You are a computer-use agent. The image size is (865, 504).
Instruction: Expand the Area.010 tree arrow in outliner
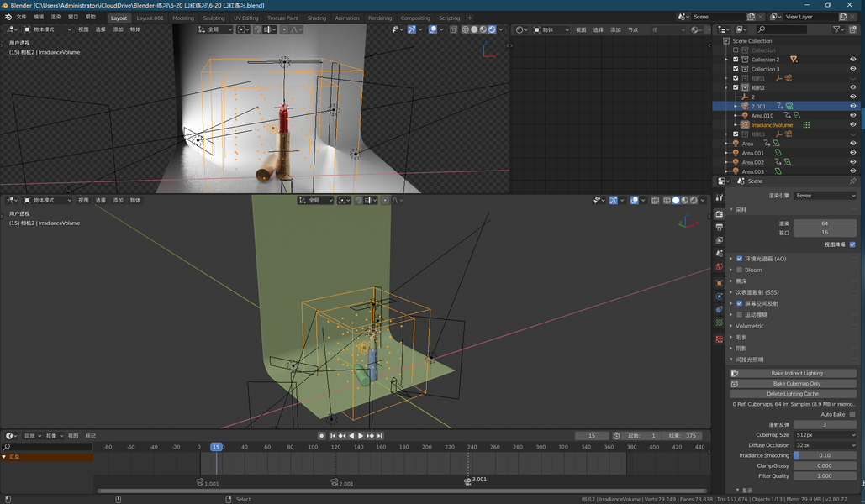tap(736, 115)
